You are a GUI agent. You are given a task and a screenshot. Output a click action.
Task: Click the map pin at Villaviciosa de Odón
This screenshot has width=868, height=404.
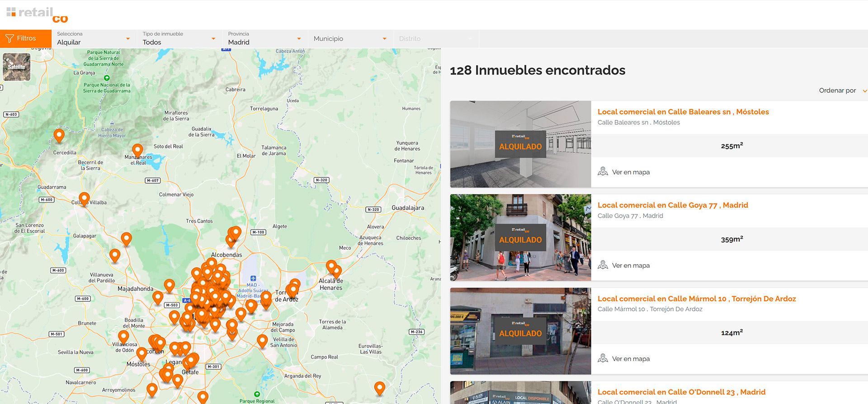pyautogui.click(x=123, y=336)
